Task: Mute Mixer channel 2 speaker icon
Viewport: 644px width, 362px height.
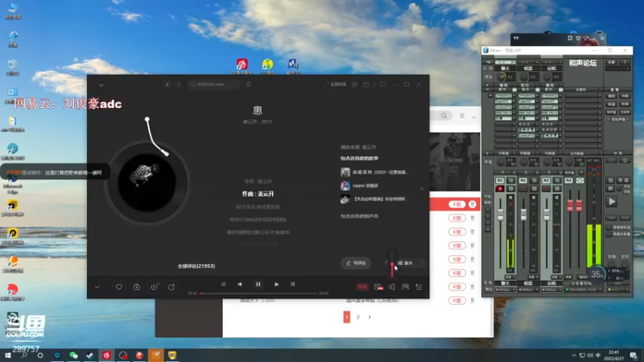Action: tap(534, 197)
